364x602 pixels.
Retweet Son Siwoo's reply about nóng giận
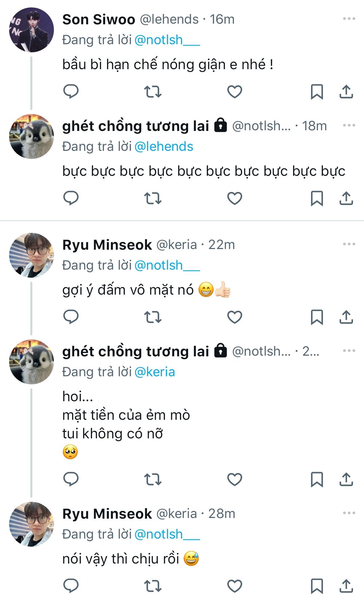point(153,91)
